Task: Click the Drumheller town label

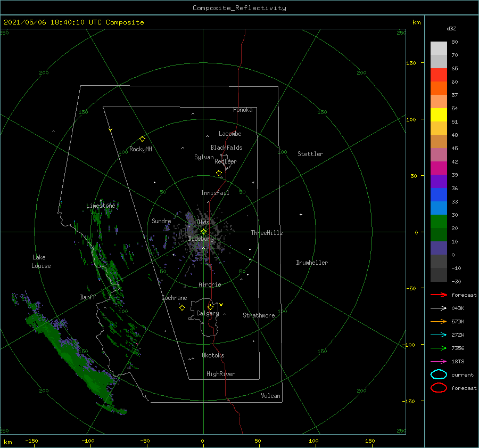Action: pos(312,263)
